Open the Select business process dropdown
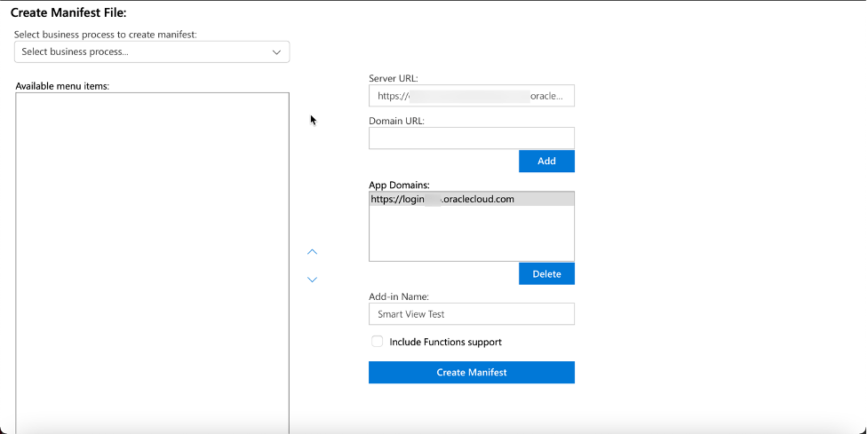 click(142, 52)
